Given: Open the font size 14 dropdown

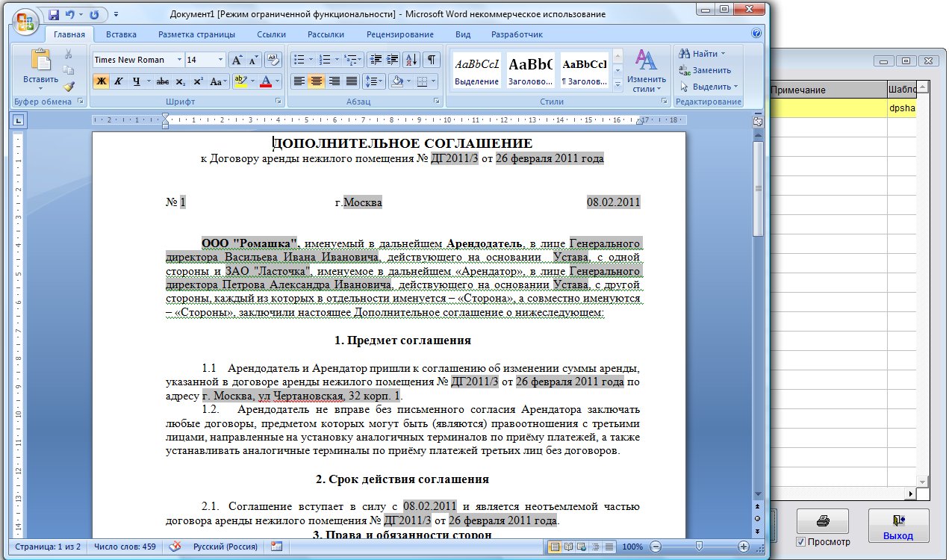Looking at the screenshot, I should (220, 60).
